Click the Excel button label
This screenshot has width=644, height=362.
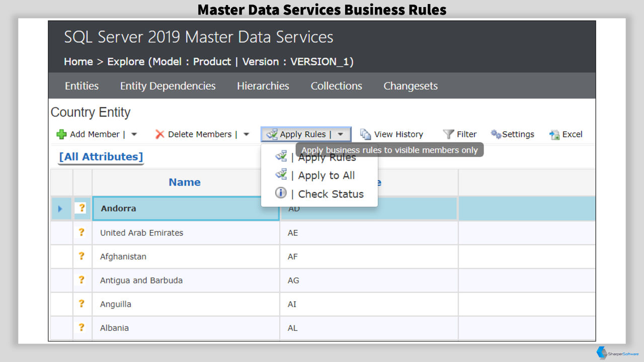(x=573, y=134)
